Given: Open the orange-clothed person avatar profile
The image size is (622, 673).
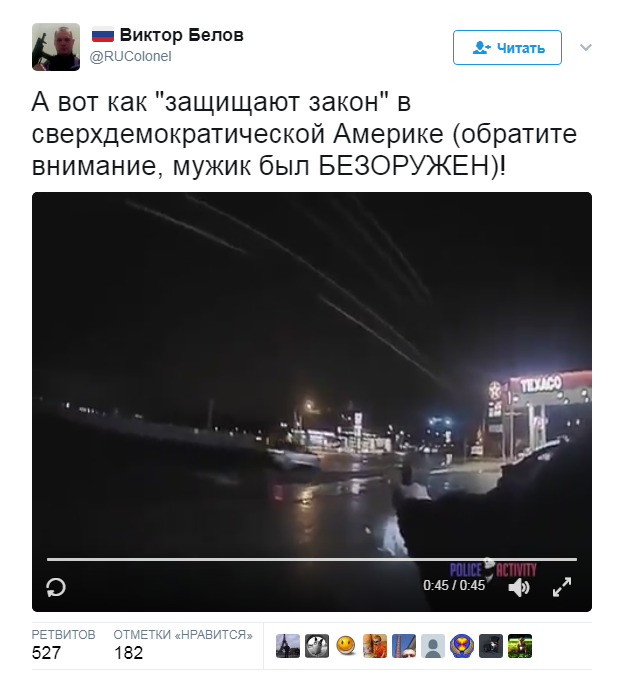Looking at the screenshot, I should click(x=375, y=646).
